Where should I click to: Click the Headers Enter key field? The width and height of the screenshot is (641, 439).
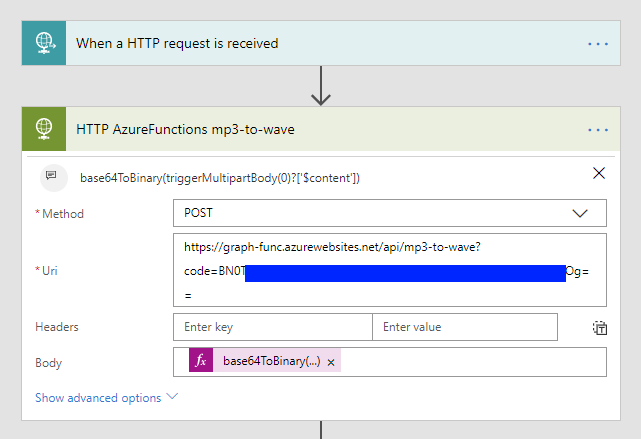tap(272, 327)
